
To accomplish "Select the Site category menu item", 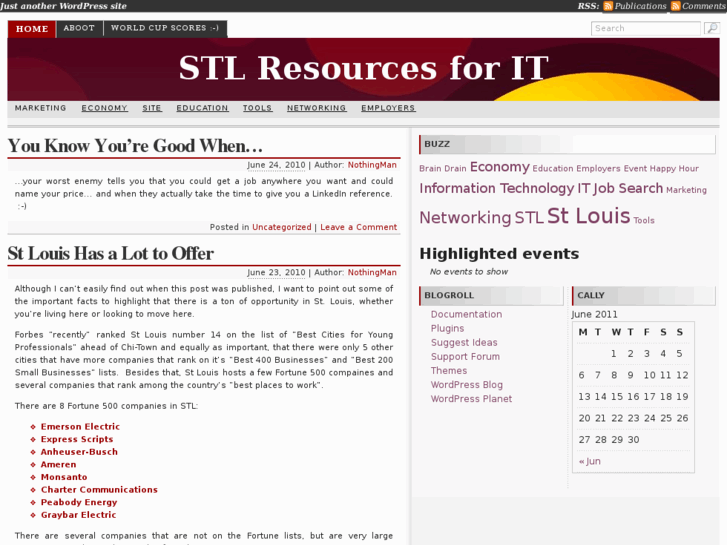I will (x=152, y=108).
